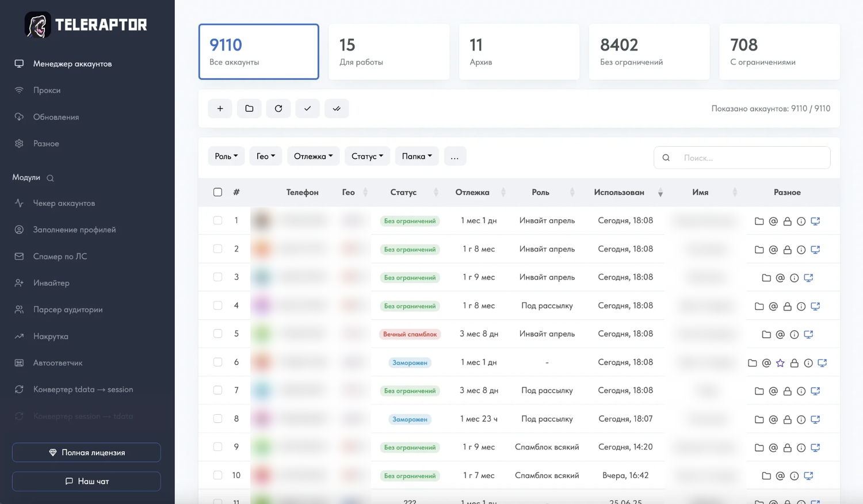
Task: Click the more filters ellipsis button
Action: coord(455,156)
